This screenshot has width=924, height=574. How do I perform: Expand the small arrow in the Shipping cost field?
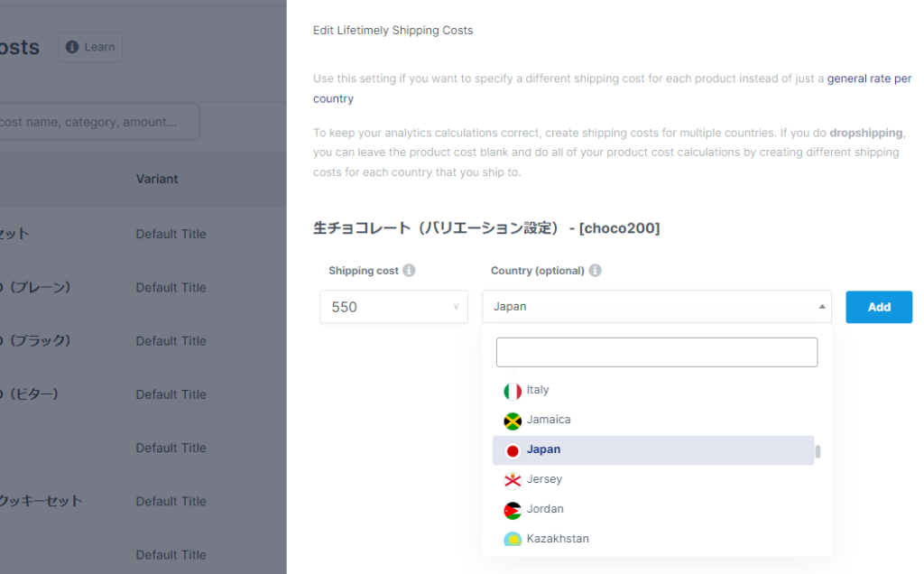457,307
